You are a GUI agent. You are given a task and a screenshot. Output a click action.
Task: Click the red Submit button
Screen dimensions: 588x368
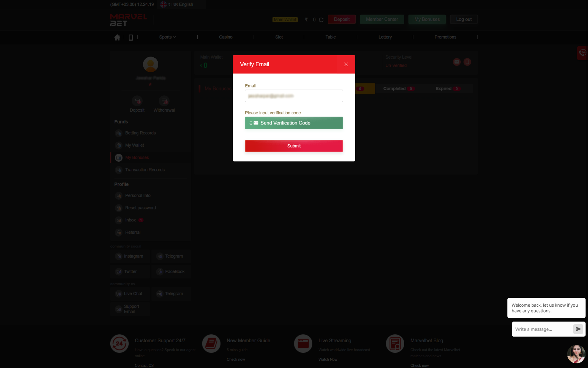[x=294, y=146]
